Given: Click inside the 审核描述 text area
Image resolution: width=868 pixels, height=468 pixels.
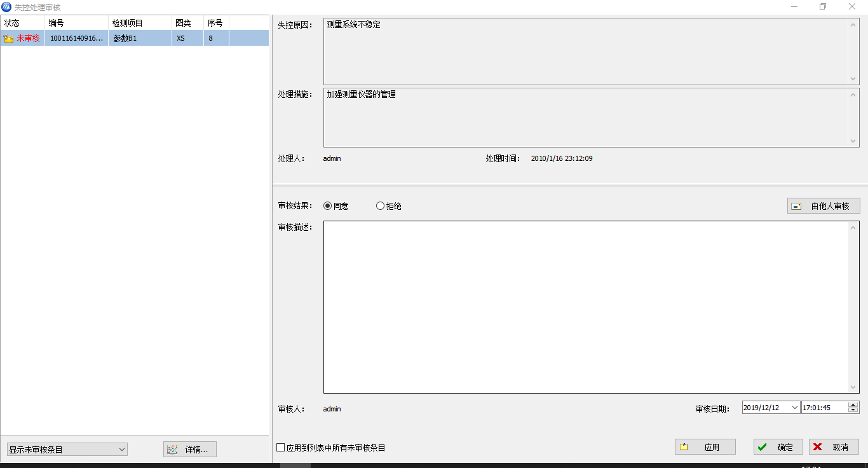Looking at the screenshot, I should [x=585, y=306].
